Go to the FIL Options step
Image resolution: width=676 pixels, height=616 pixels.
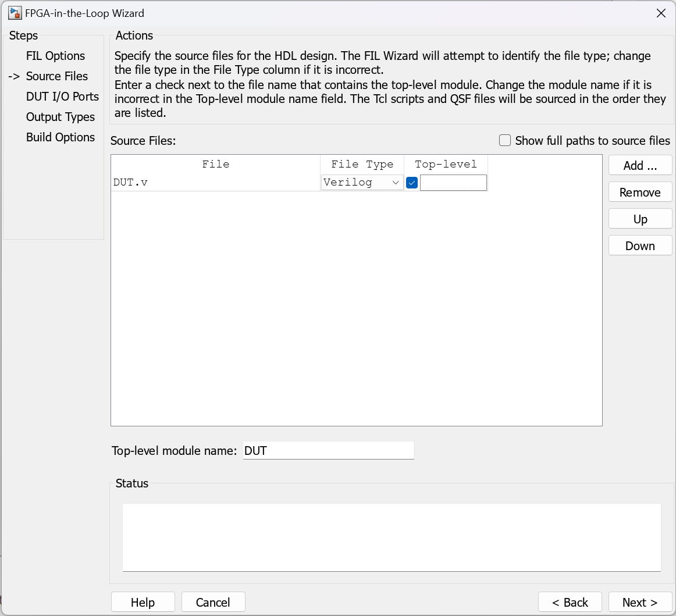point(55,56)
